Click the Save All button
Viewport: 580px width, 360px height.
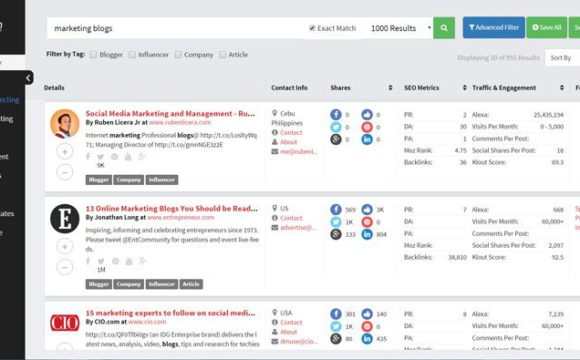[547, 27]
